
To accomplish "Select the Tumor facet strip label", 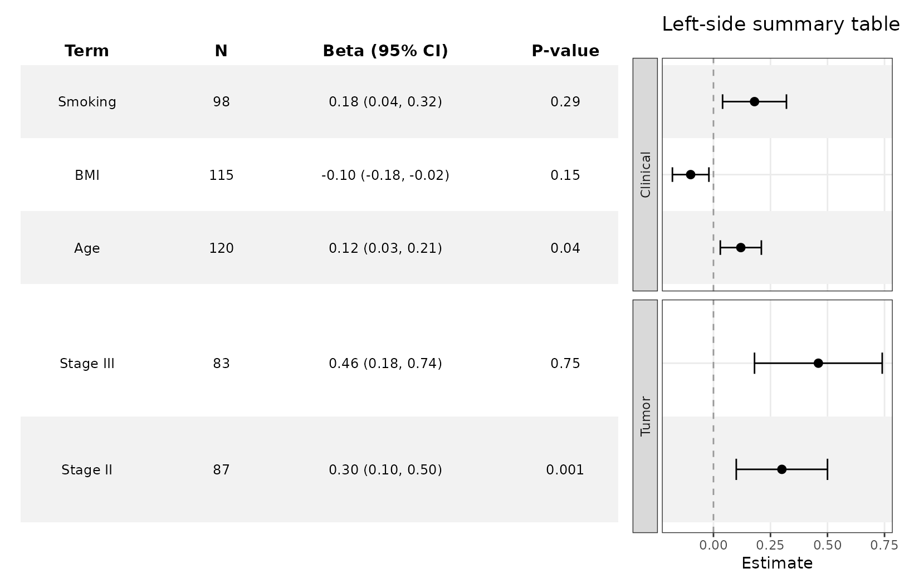I will coord(646,416).
